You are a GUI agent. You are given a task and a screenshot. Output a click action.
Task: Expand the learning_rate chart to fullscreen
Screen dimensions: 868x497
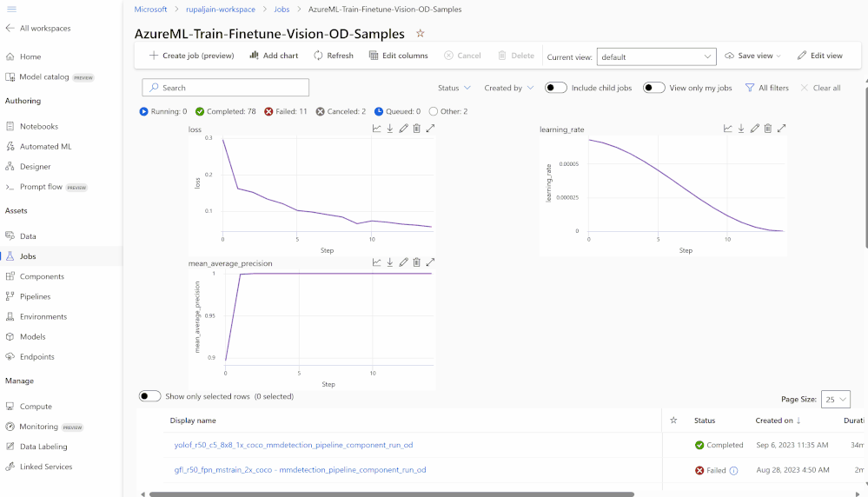(x=781, y=129)
